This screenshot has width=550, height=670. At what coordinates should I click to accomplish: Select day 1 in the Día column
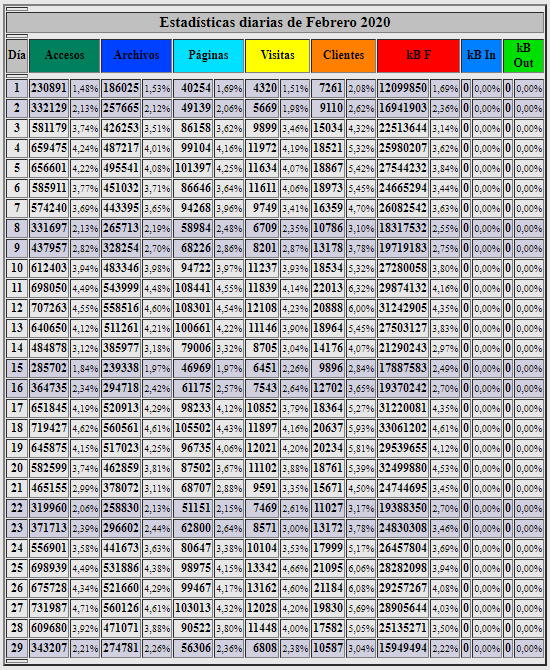point(17,88)
